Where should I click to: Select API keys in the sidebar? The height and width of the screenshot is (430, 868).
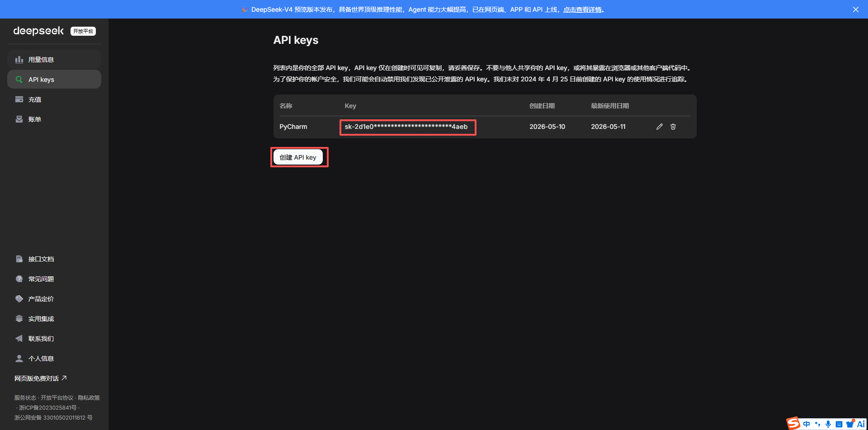[54, 80]
